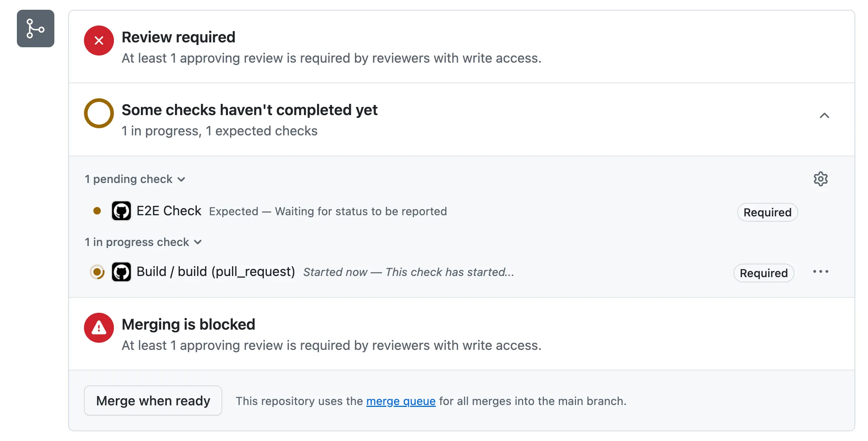Collapse the 1 pending check group
The image size is (868, 441).
coord(135,179)
